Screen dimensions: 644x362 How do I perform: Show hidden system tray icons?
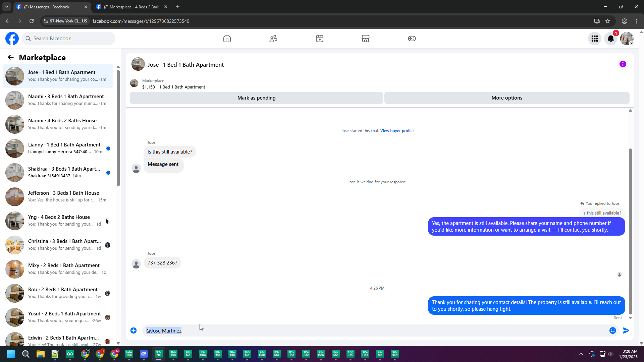click(x=581, y=354)
